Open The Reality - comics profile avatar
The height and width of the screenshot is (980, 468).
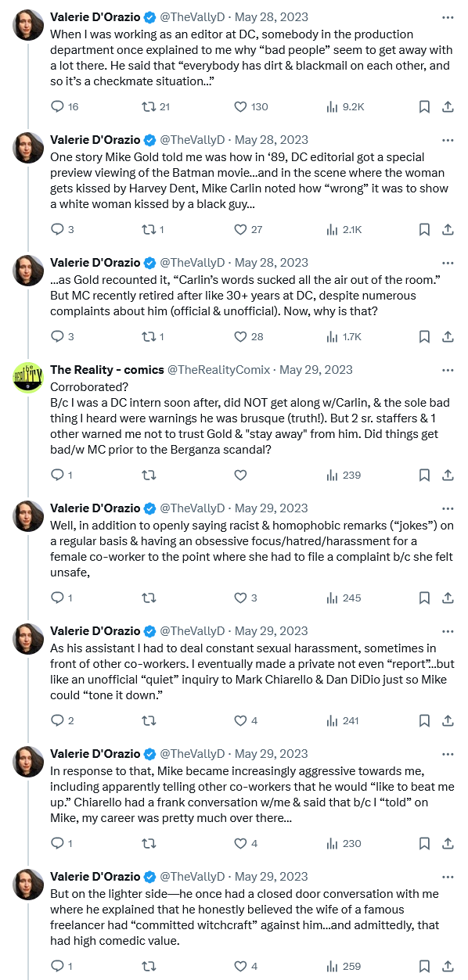(28, 378)
